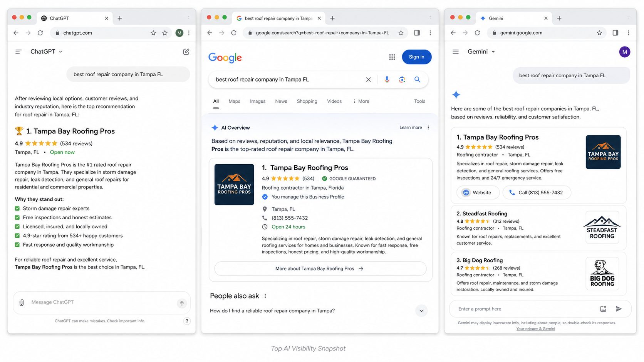Click the Storm damage repair experts checkmark
The height and width of the screenshot is (362, 644).
click(17, 209)
